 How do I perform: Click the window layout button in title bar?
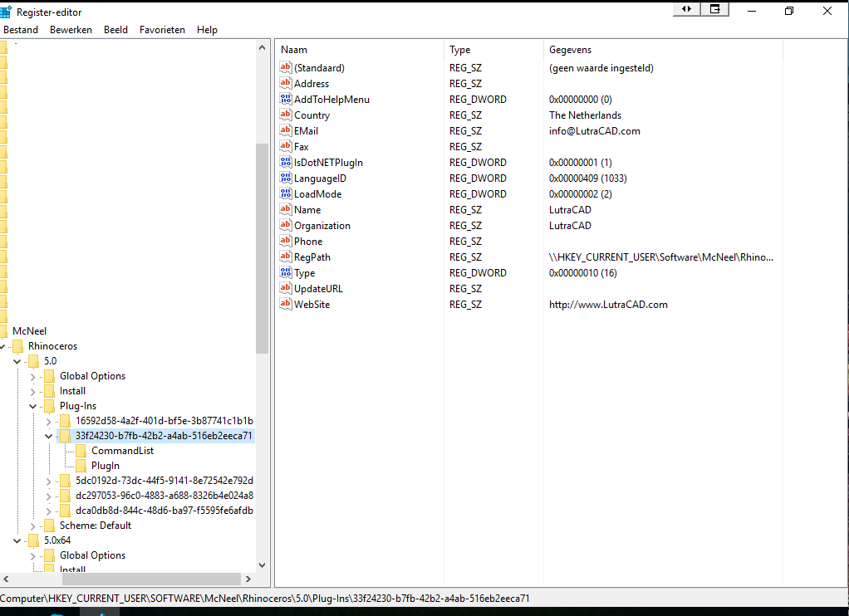click(x=715, y=9)
